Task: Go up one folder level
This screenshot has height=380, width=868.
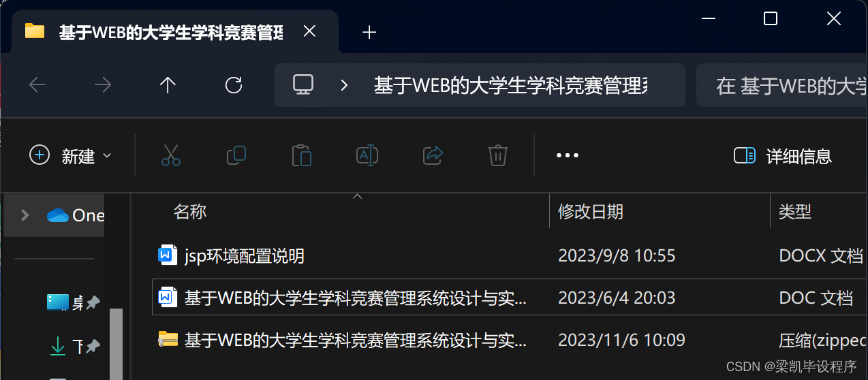Action: coord(168,85)
